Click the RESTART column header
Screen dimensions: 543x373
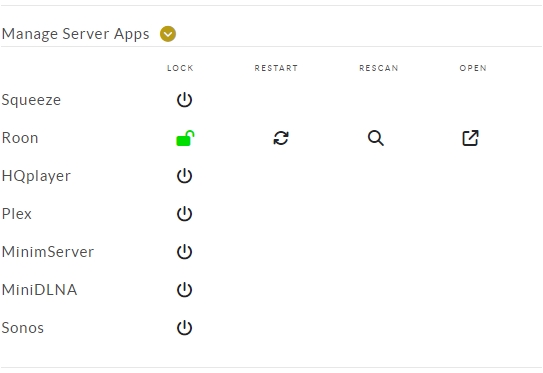click(x=276, y=68)
